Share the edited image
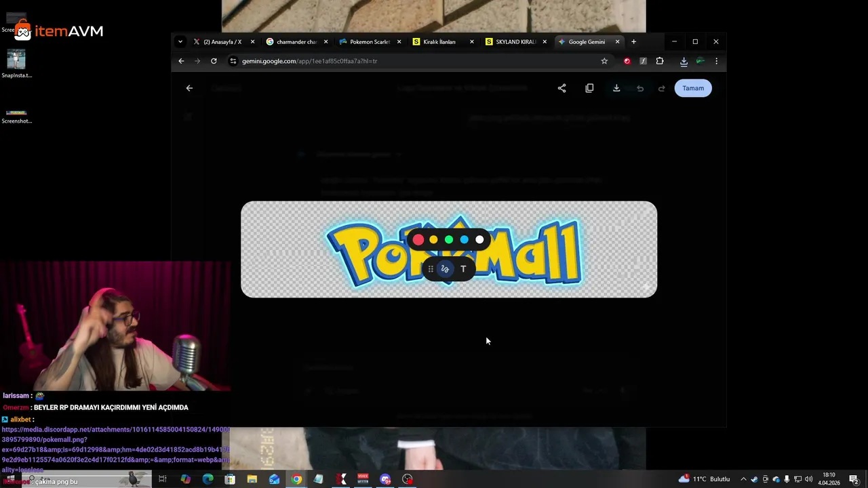Viewport: 868px width, 488px height. [x=561, y=88]
